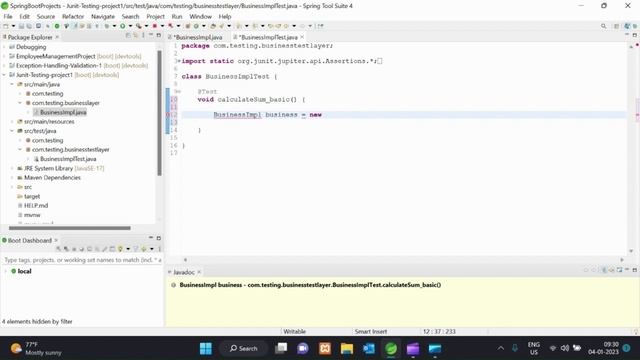
Task: Select the Java perspective icon
Action: point(627,26)
